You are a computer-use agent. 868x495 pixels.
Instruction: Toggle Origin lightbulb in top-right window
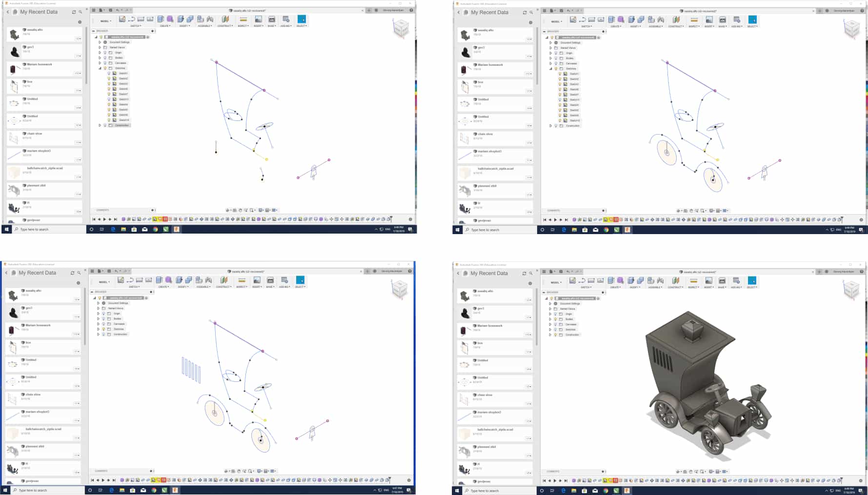556,53
